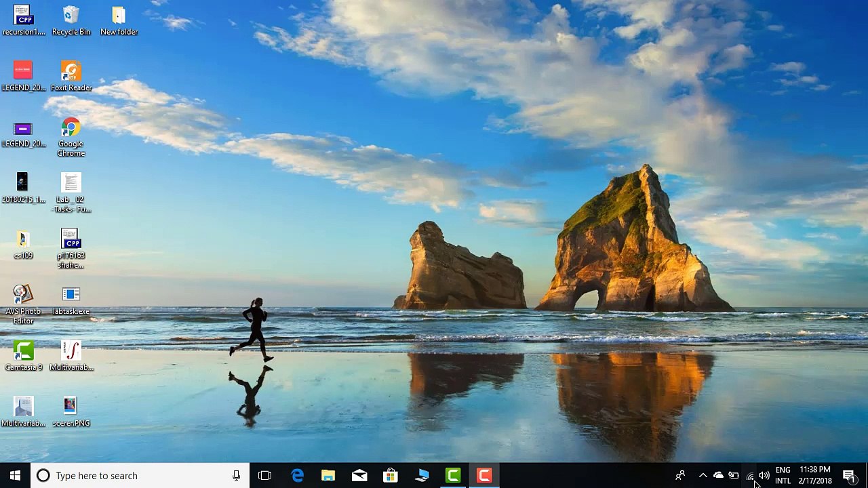The width and height of the screenshot is (868, 488).
Task: Open battery power status icon
Action: pos(734,476)
